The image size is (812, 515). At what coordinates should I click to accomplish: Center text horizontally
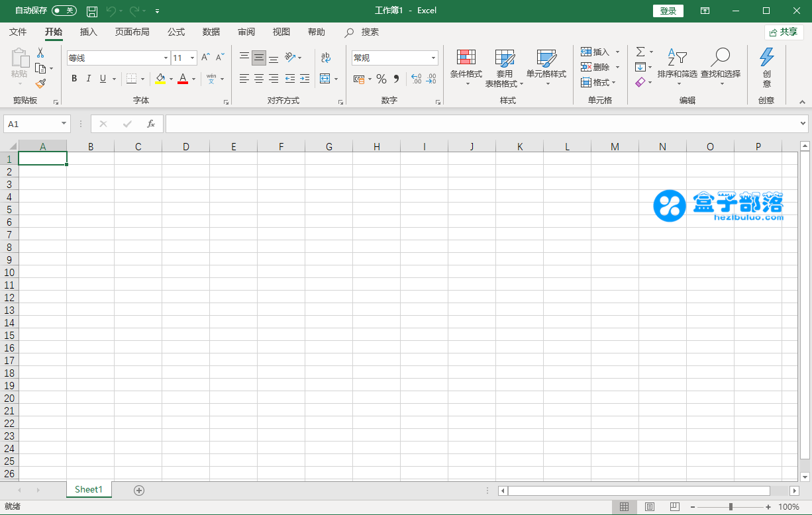coord(259,79)
